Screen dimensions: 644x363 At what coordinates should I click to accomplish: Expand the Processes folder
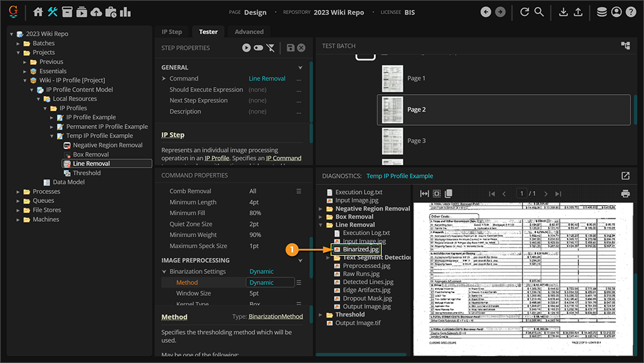(x=18, y=191)
